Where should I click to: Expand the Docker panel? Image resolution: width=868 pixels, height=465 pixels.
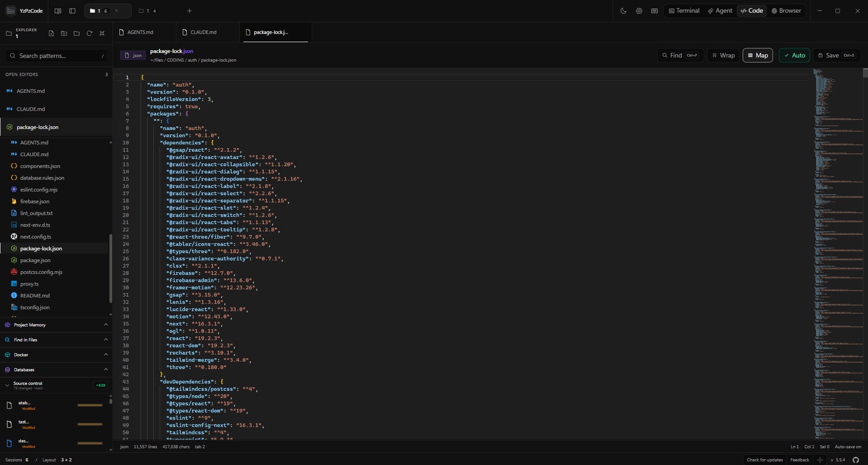pyautogui.click(x=56, y=355)
